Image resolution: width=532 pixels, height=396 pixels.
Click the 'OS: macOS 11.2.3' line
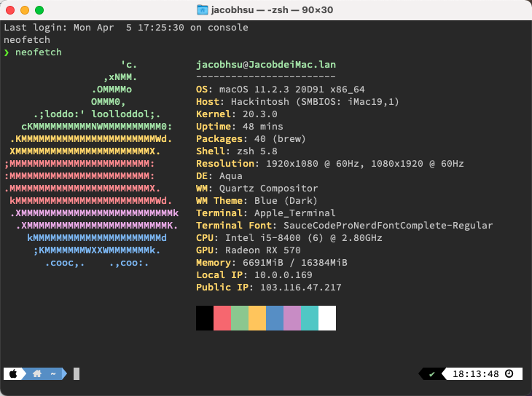pos(281,89)
